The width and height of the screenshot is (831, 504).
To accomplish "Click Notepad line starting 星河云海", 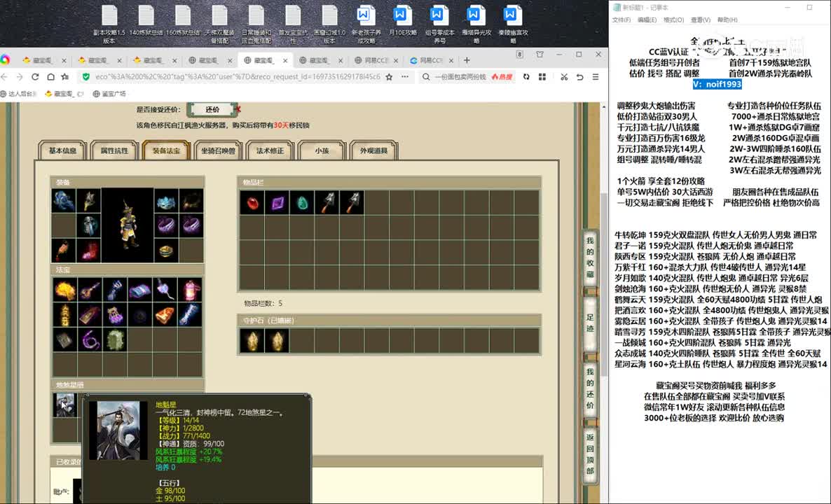I will [x=721, y=364].
